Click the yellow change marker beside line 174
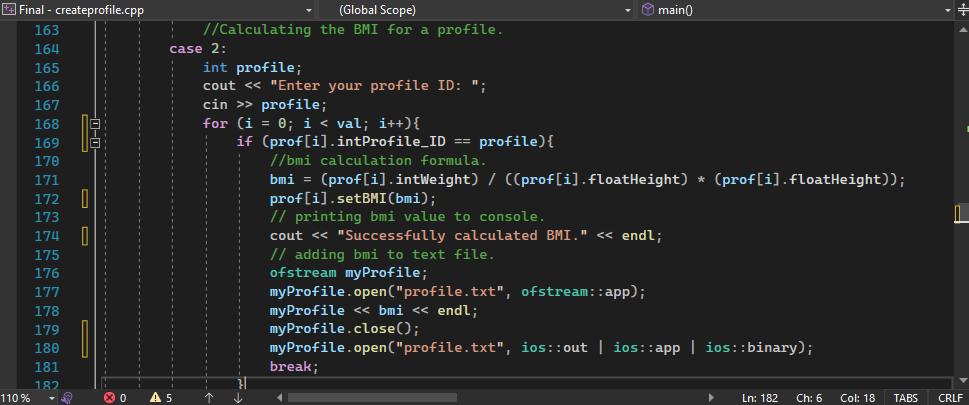The height and width of the screenshot is (405, 969). click(x=85, y=236)
